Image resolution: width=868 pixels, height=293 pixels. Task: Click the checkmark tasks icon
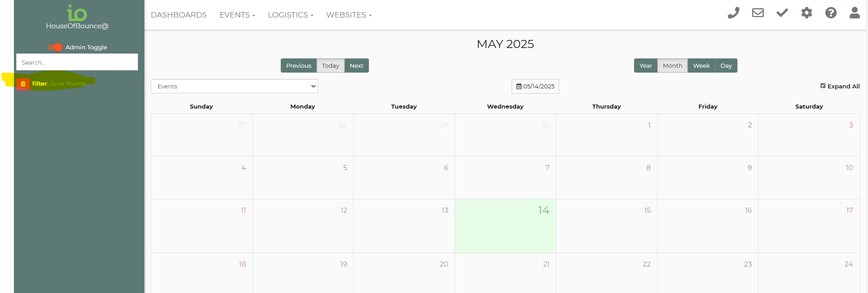[782, 13]
